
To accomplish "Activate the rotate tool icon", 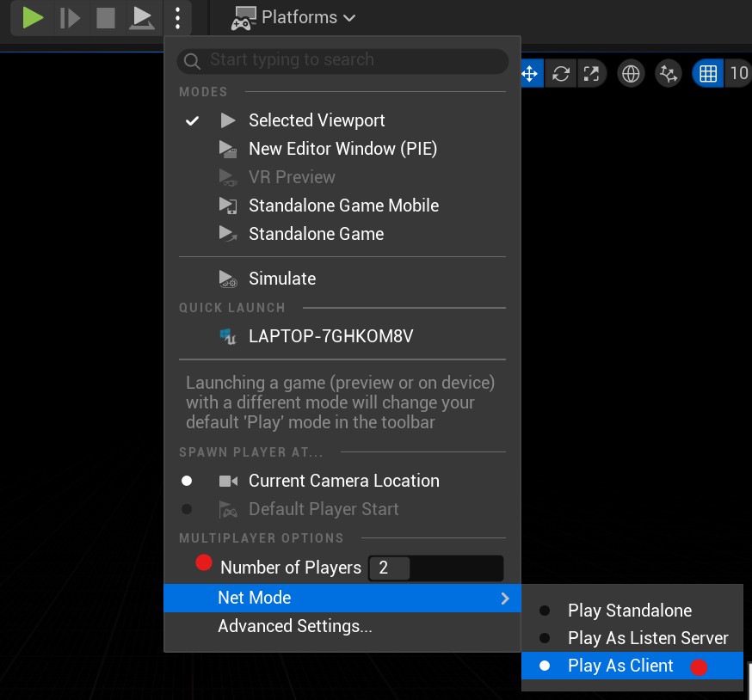I will 561,74.
